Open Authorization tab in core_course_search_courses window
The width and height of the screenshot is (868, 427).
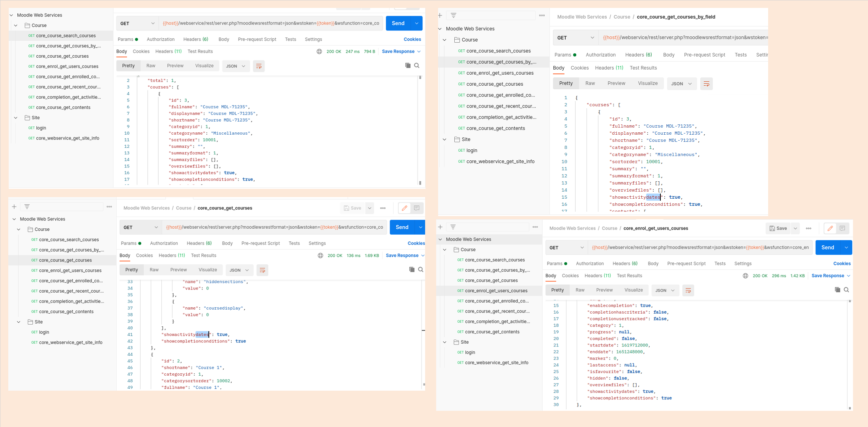(161, 40)
